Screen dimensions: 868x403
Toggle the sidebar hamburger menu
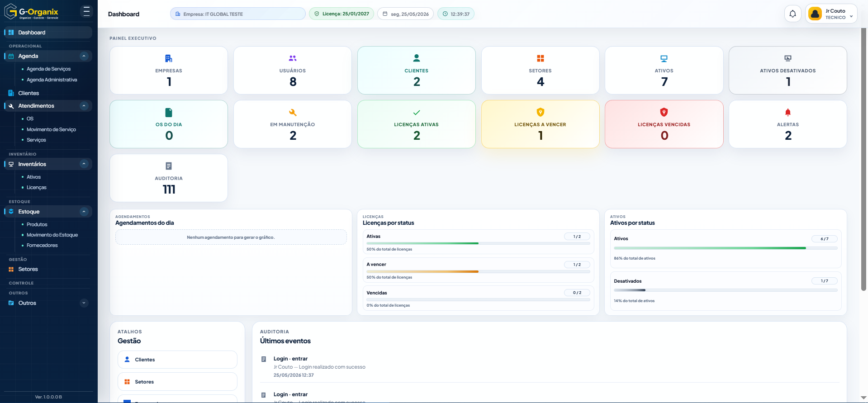pos(86,11)
